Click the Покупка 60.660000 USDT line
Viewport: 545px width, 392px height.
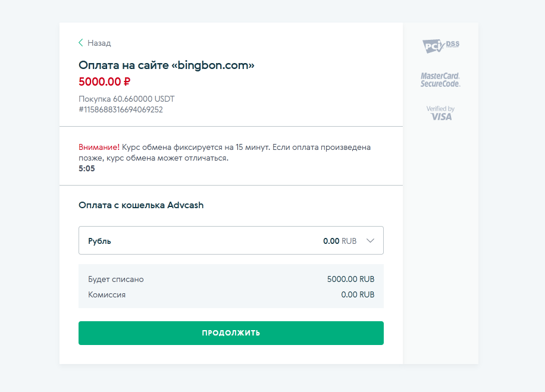[127, 99]
